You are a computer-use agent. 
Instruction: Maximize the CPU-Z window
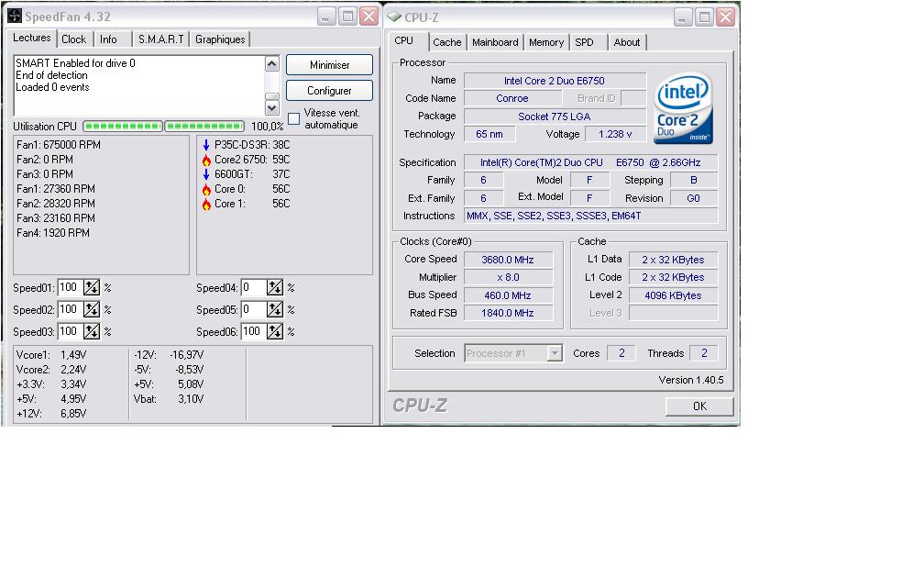coord(704,17)
